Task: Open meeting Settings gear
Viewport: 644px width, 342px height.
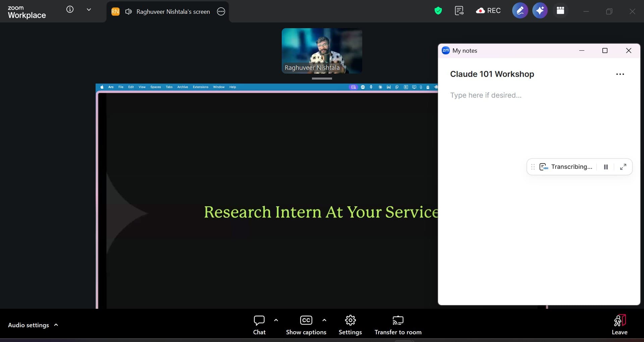Action: pos(350,325)
